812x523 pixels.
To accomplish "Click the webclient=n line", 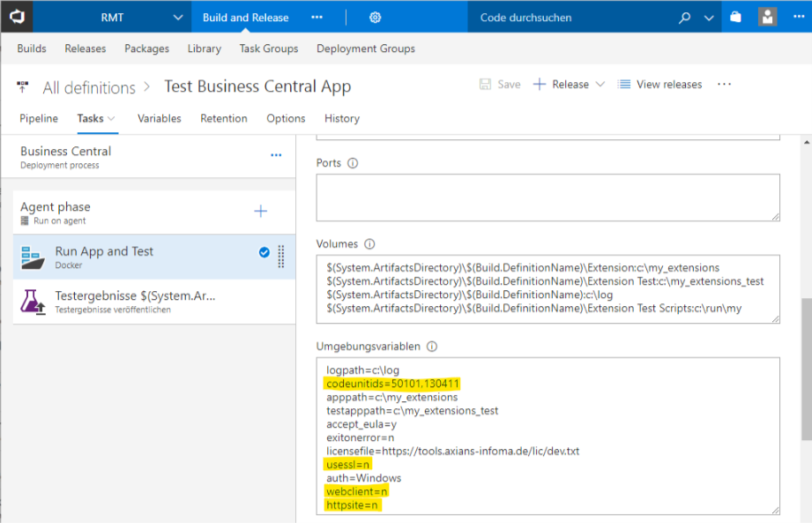I will [356, 491].
